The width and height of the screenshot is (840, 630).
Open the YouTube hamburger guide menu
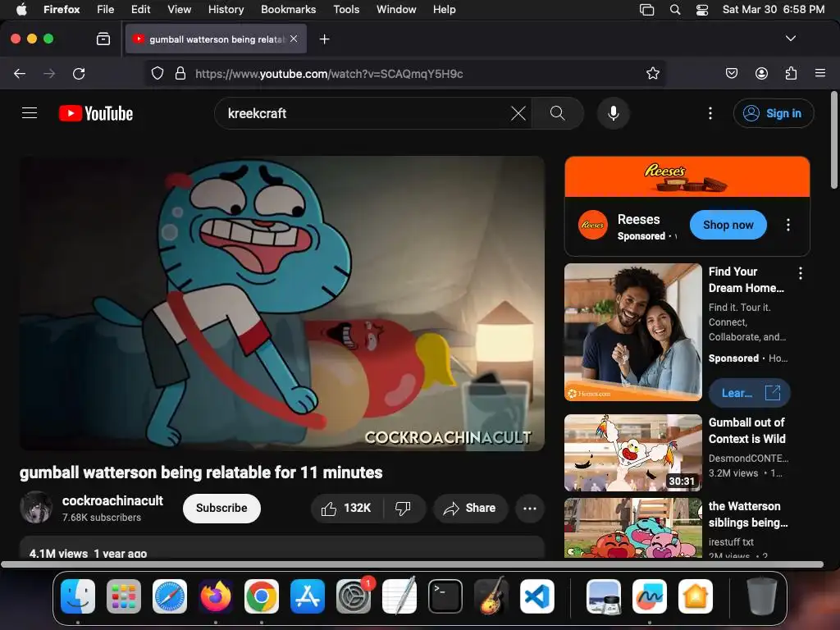(x=30, y=113)
